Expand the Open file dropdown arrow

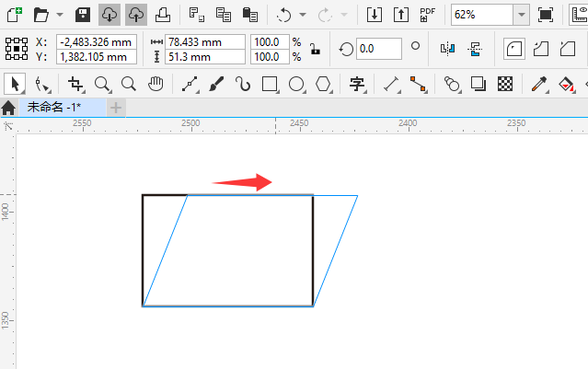(60, 15)
